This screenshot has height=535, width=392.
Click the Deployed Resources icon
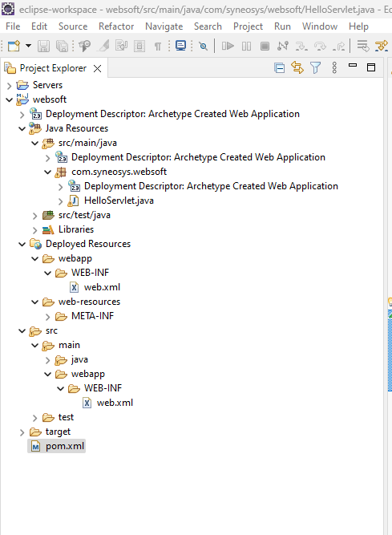pos(35,244)
